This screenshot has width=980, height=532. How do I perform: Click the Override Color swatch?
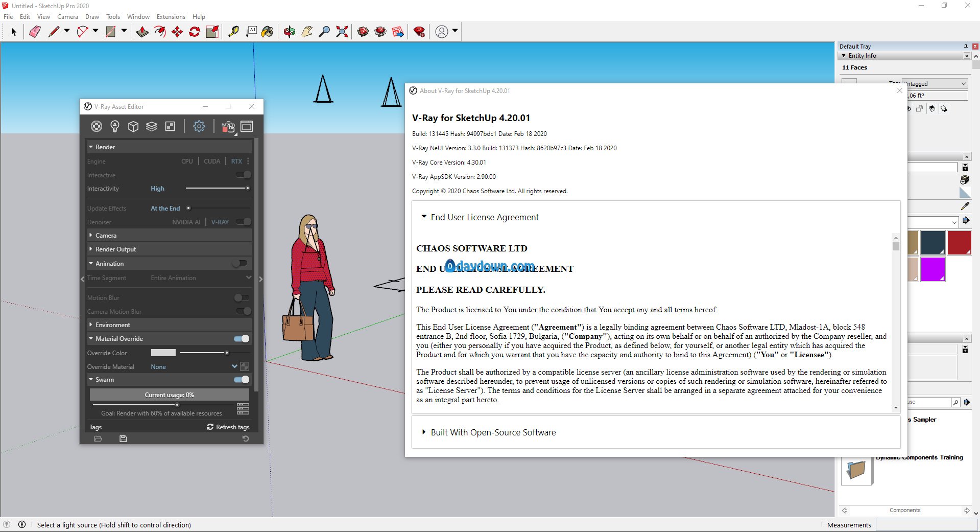(x=163, y=353)
